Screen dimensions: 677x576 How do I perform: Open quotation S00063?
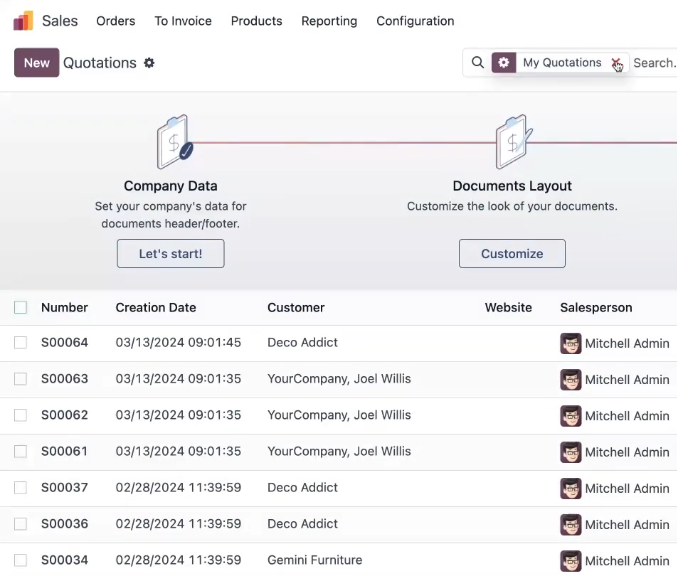tap(65, 379)
